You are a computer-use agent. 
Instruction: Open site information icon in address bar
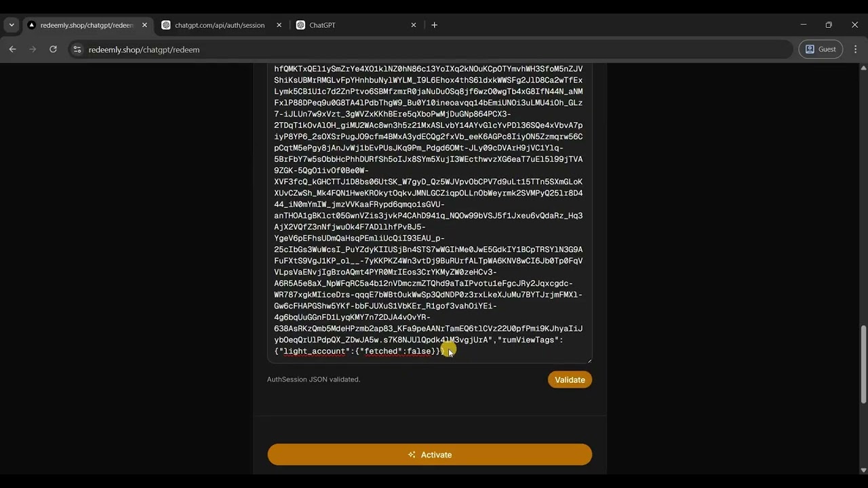coord(77,49)
